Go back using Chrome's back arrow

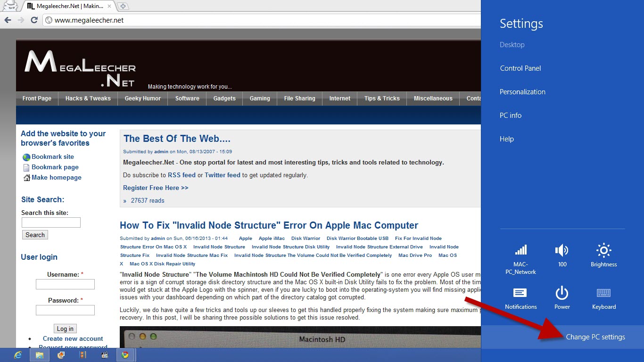(8, 20)
